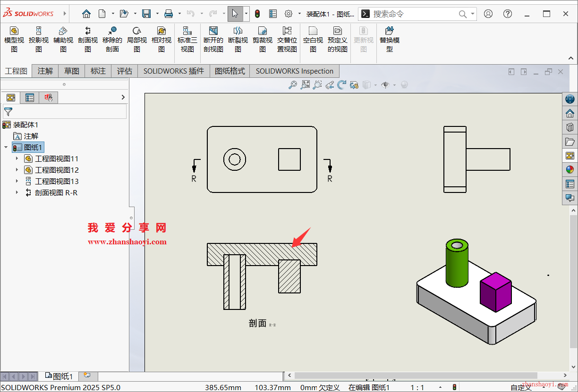Switch to the 图纸格式 tab
Viewport: 578px width, 392px height.
click(x=230, y=71)
